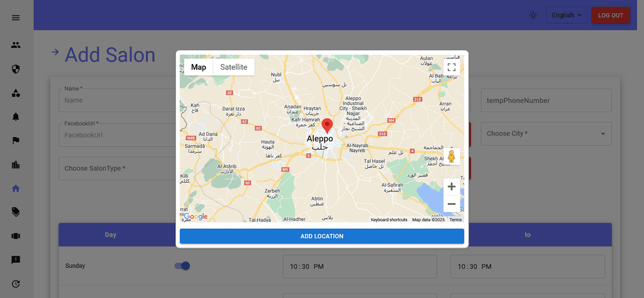
Task: Click the tempPhoneNumber input field
Action: [547, 100]
